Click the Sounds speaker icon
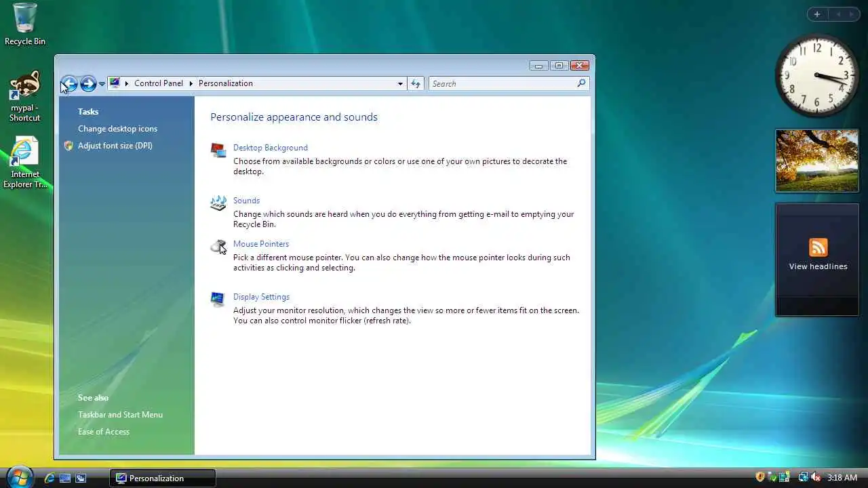 [x=218, y=203]
